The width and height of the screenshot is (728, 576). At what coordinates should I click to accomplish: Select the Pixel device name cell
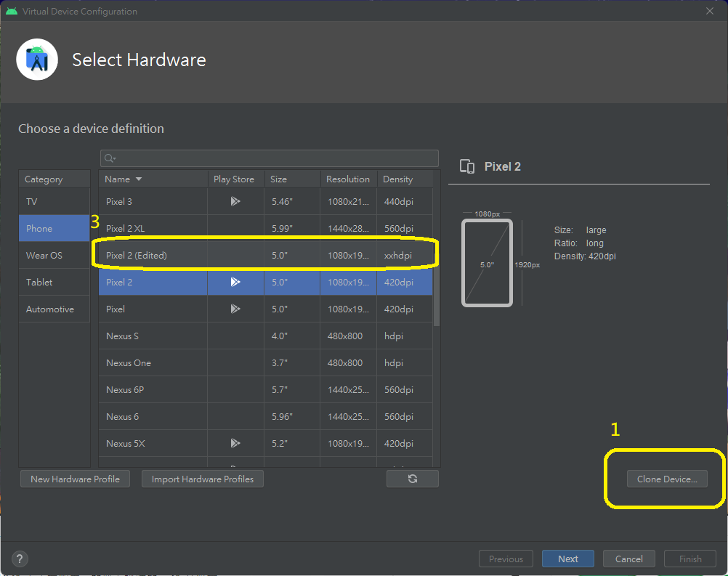[x=153, y=309]
